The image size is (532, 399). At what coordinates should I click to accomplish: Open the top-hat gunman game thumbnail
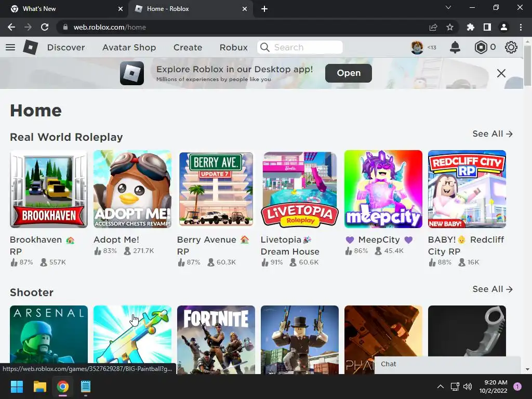coord(300,340)
